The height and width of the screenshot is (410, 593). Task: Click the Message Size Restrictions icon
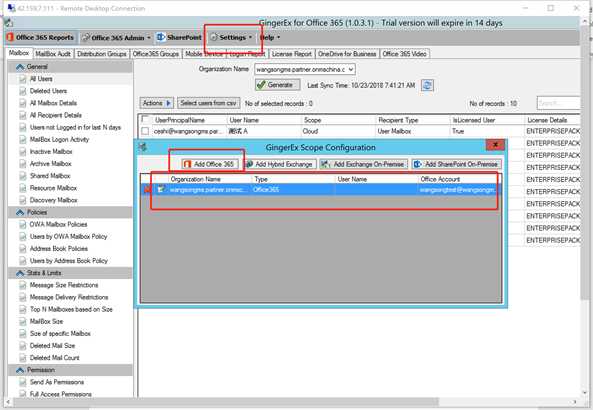[x=23, y=285]
